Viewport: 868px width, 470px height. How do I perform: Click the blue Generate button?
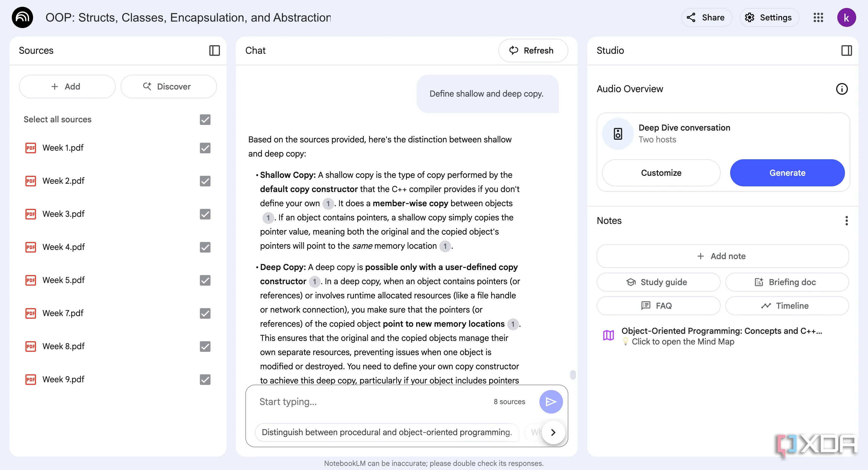tap(787, 173)
